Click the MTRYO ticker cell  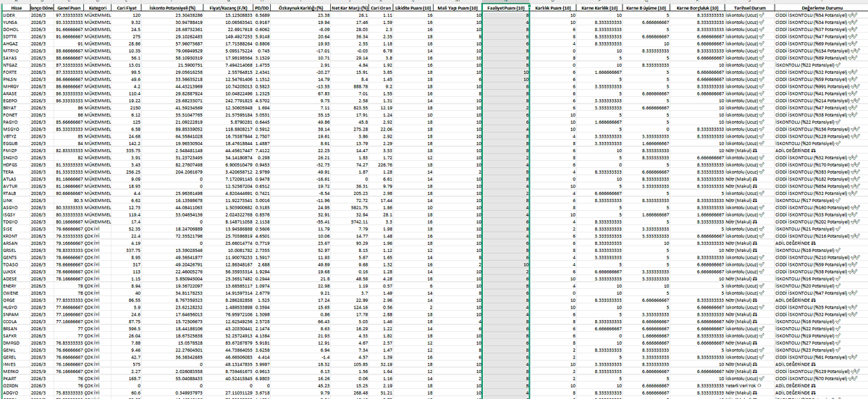tap(15, 49)
